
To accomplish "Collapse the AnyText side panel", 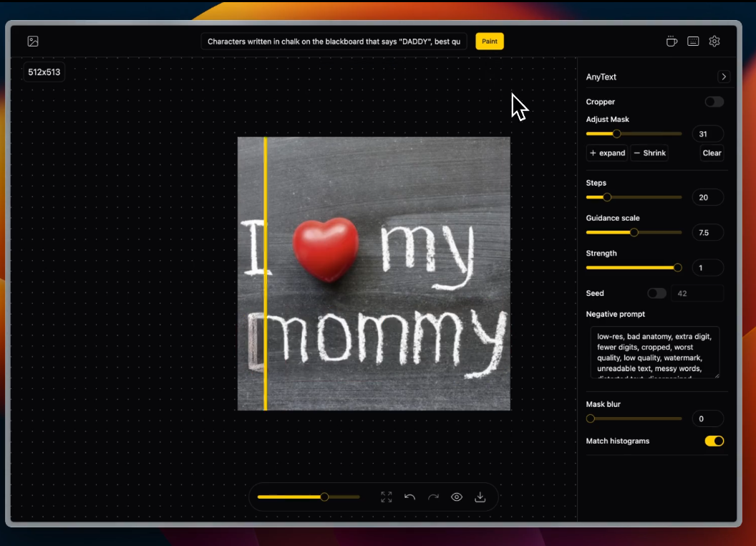I will [723, 77].
